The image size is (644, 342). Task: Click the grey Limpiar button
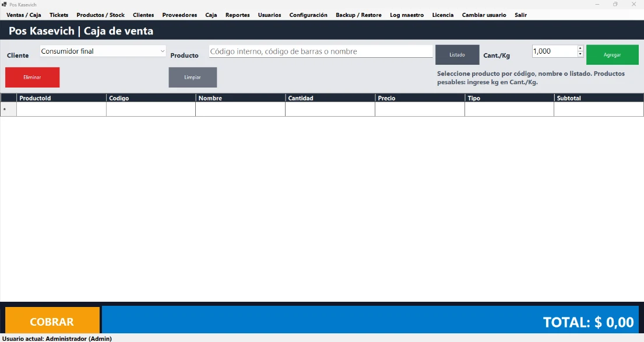[x=193, y=77]
